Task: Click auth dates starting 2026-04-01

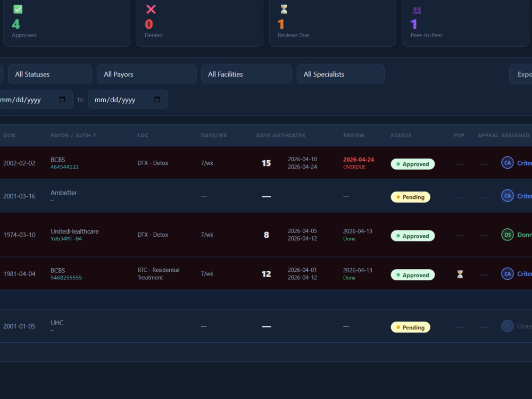Action: [302, 273]
